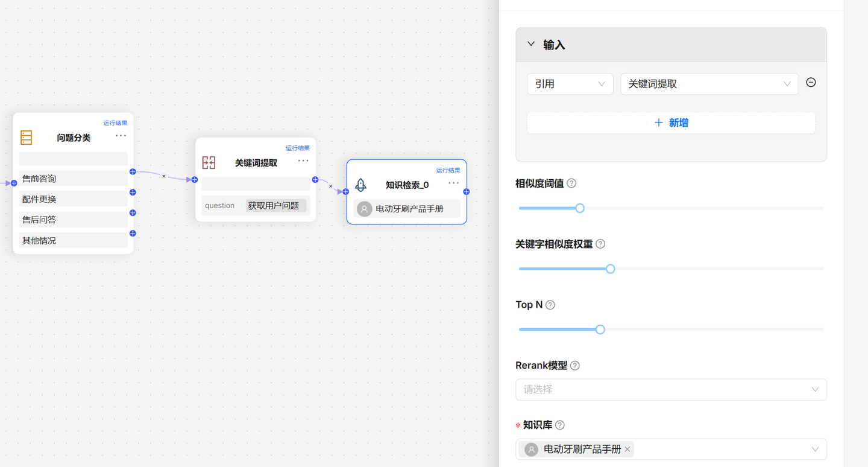Remove the input row with the minus button
868x467 pixels.
pyautogui.click(x=811, y=82)
